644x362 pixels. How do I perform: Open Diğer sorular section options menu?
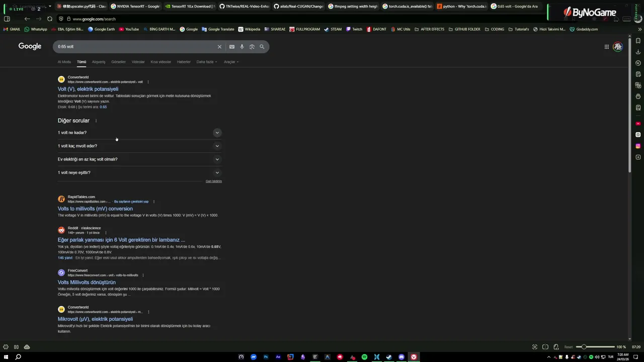tap(96, 121)
